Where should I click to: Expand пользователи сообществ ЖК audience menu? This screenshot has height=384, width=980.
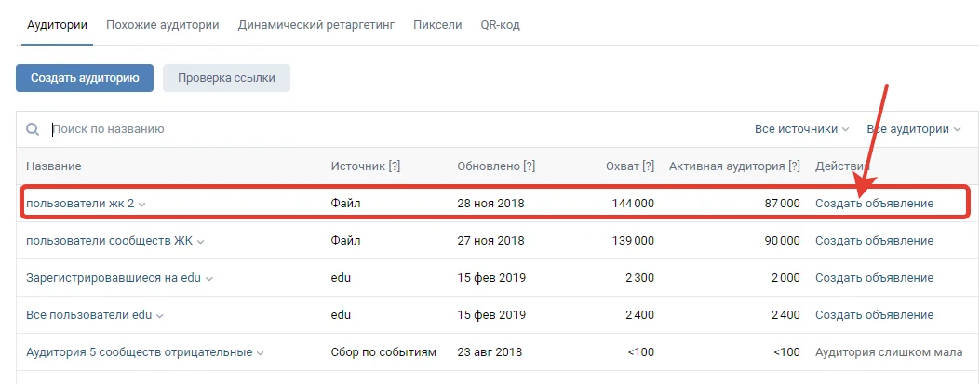pyautogui.click(x=200, y=241)
